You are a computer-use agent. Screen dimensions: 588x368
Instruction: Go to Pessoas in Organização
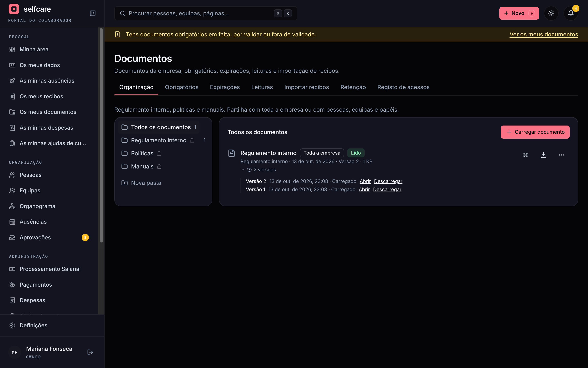point(49,175)
